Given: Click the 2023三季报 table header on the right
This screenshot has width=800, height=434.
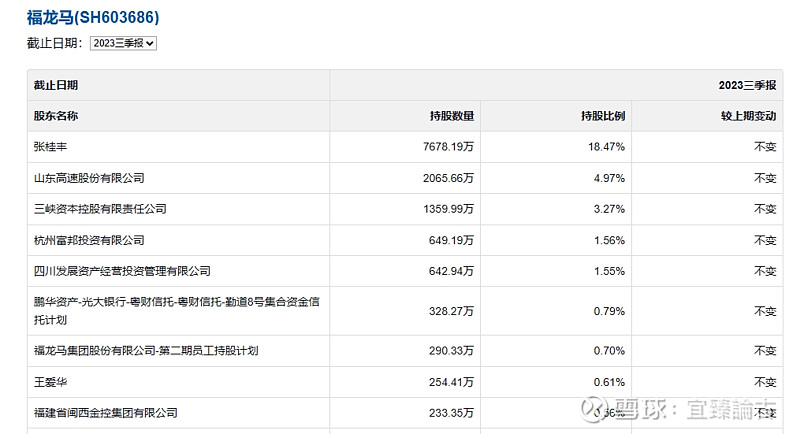Looking at the screenshot, I should coord(747,85).
